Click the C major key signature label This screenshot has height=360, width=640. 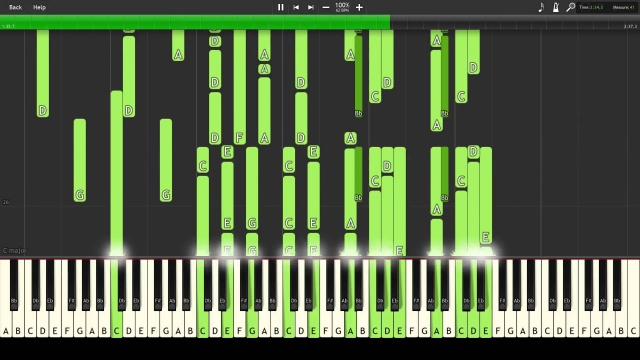point(15,251)
